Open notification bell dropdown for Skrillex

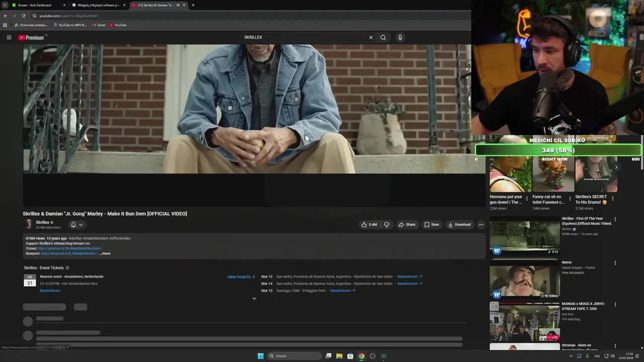tap(76, 225)
